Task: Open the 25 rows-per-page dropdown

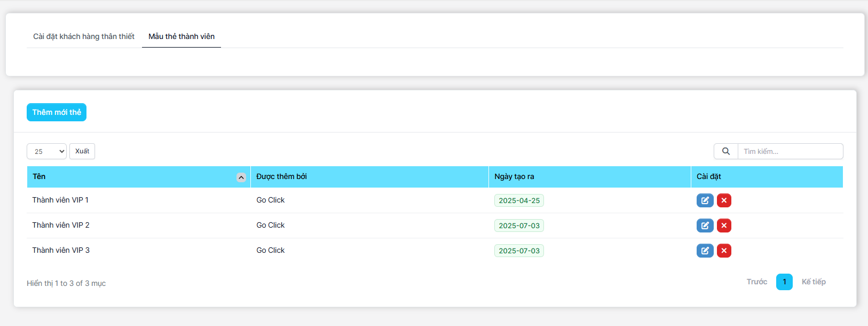Action: pos(46,151)
